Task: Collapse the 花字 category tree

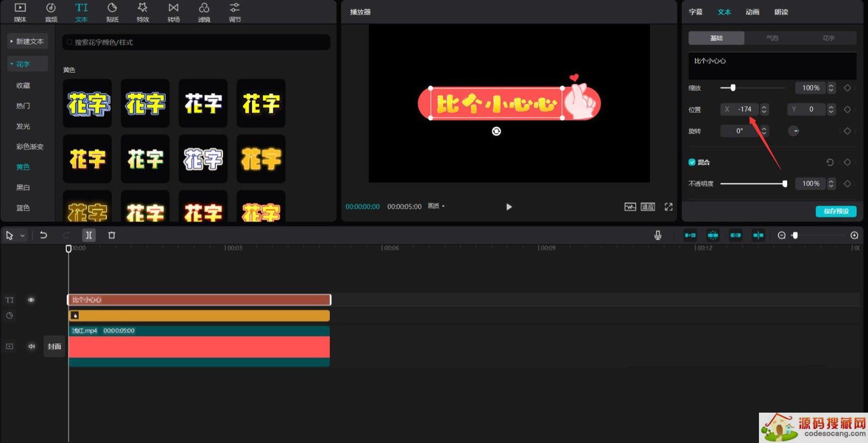Action: [11, 64]
